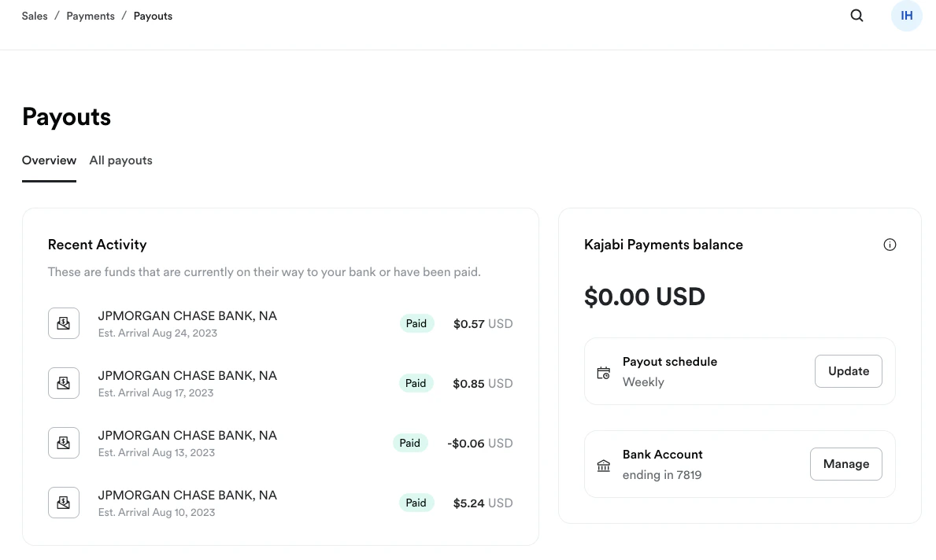
Task: Open Payments from the breadcrumb
Action: coord(90,16)
